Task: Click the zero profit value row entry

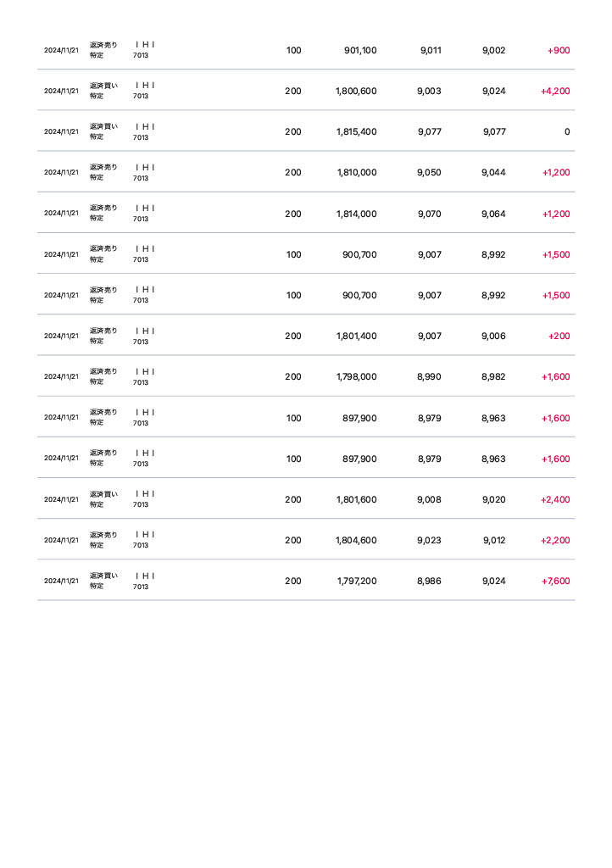Action: tap(566, 131)
